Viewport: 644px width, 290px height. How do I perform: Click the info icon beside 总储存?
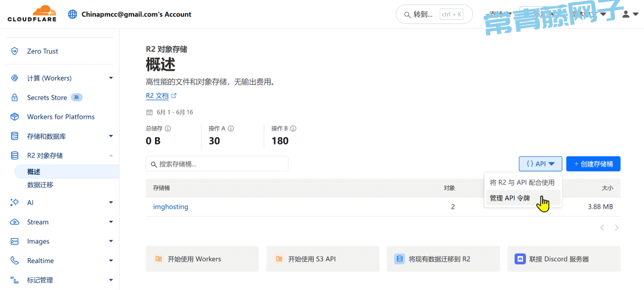[168, 128]
